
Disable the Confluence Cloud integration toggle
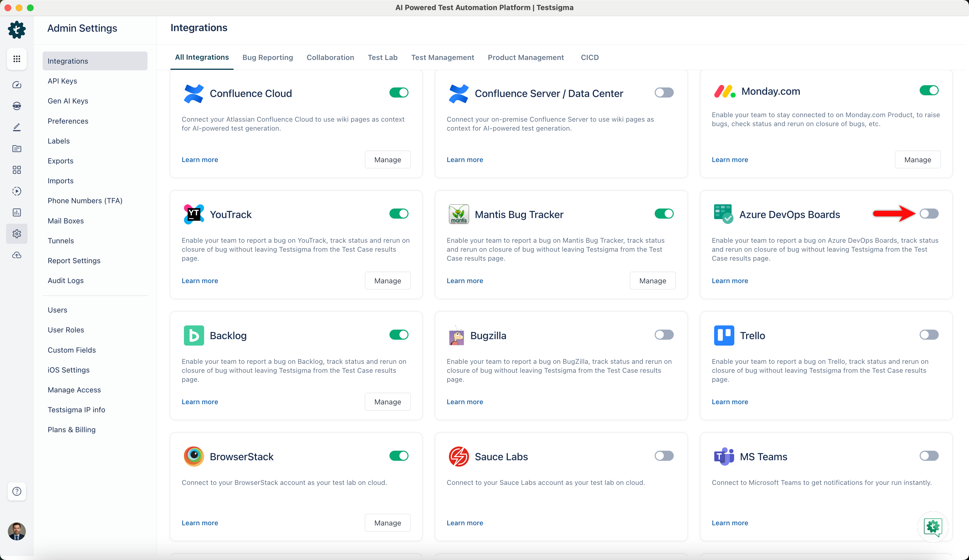(399, 92)
